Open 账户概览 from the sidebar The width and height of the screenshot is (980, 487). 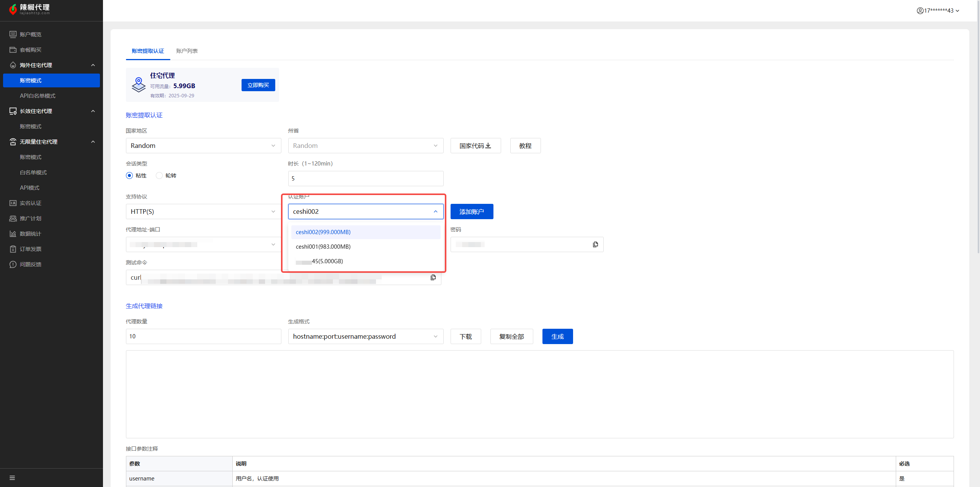[31, 34]
